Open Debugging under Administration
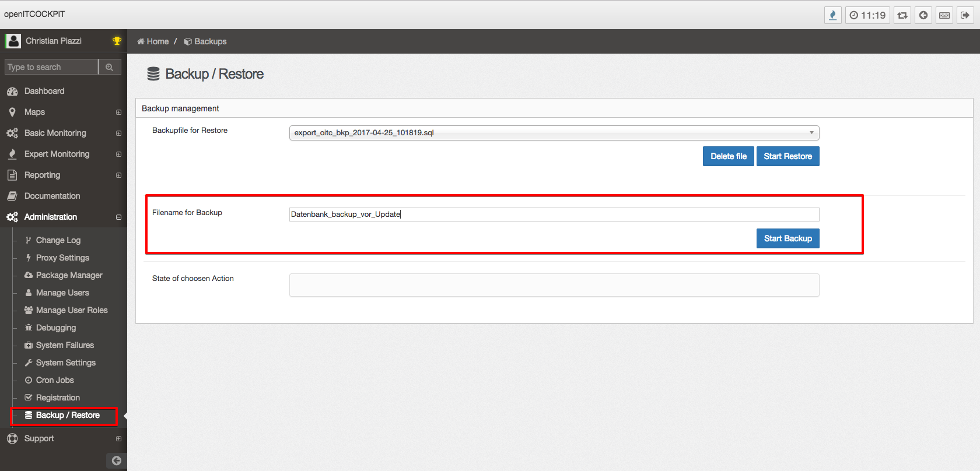 coord(56,328)
